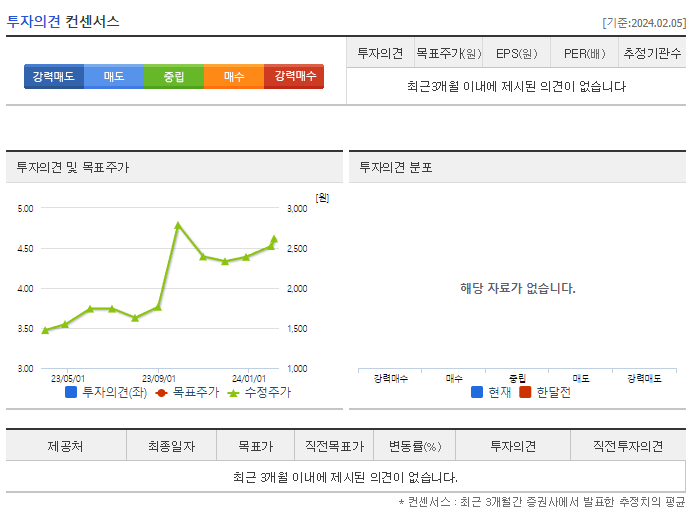696x525 pixels.
Task: Click the 투자의견 컨센서스 title
Action: (63, 21)
